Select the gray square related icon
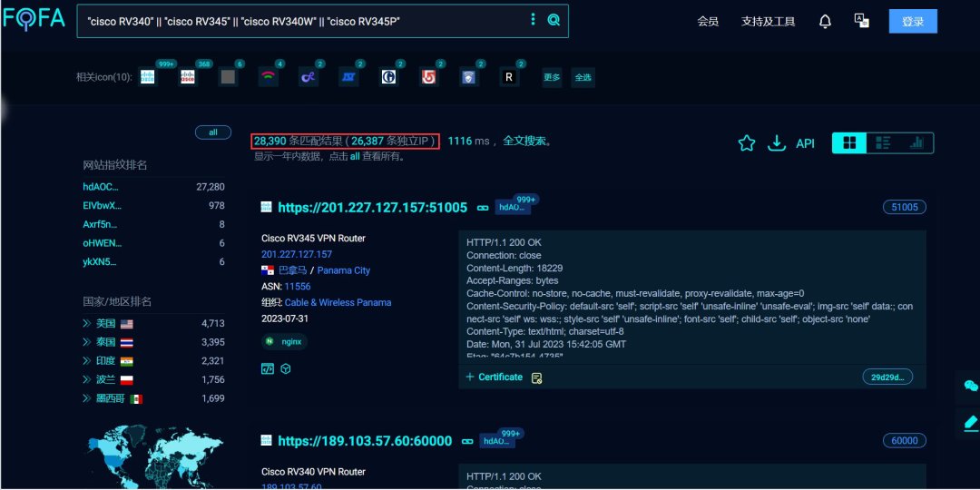Viewport: 980px width, 490px height. point(228,77)
